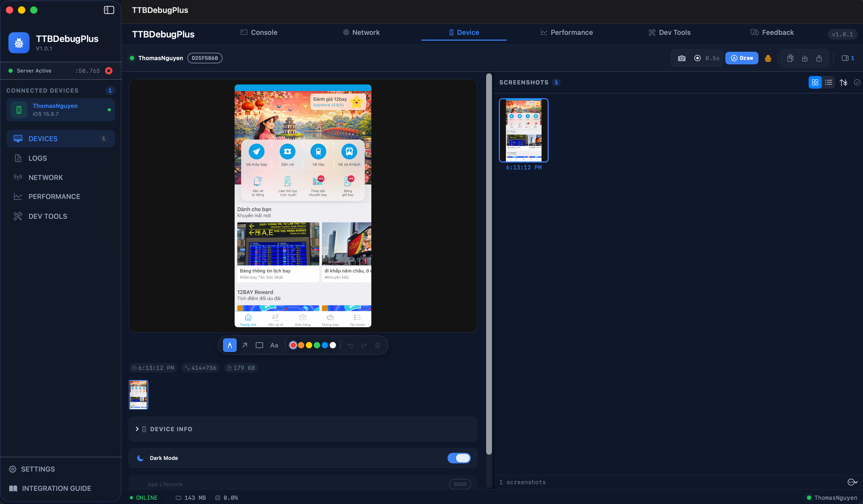Screen dimensions: 863x504
Task: Collapse the sidebar with the panel toggle
Action: pyautogui.click(x=109, y=10)
